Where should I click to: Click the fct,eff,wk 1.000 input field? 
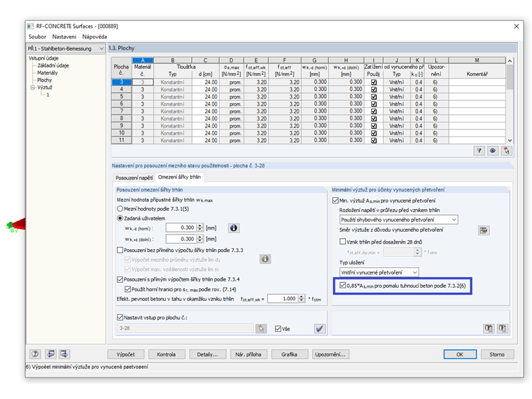283,299
